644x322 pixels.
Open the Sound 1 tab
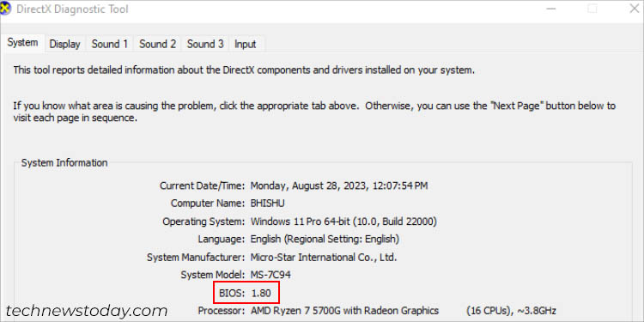(110, 44)
